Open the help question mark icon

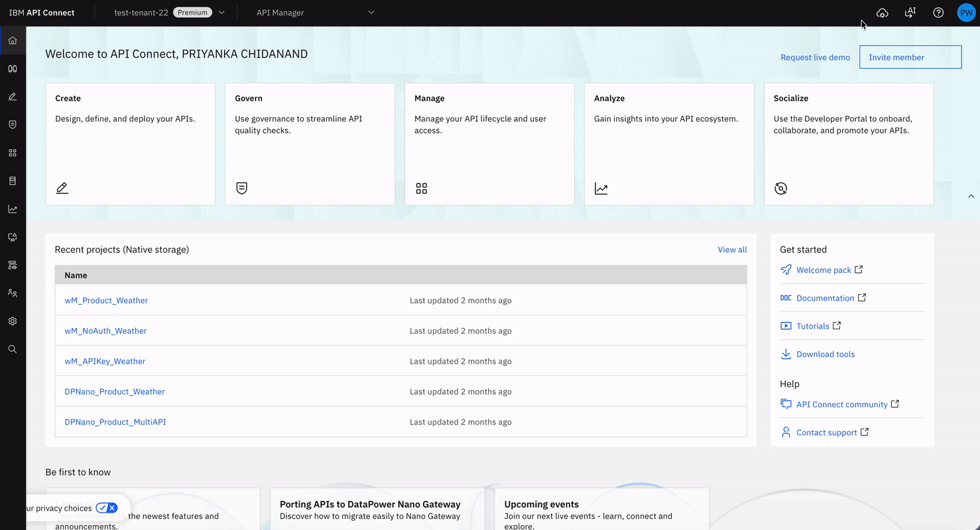[x=938, y=13]
